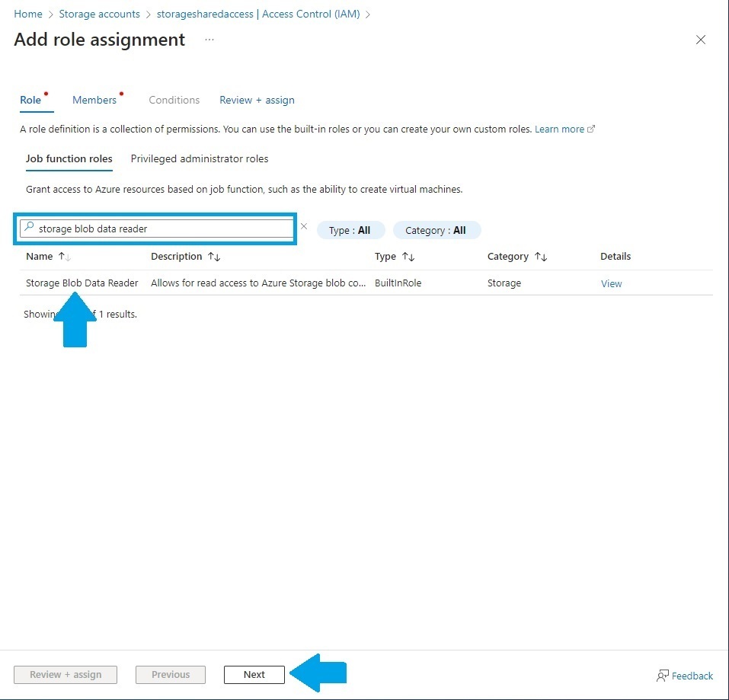
Task: Sort by Description column arrows
Action: tap(214, 257)
